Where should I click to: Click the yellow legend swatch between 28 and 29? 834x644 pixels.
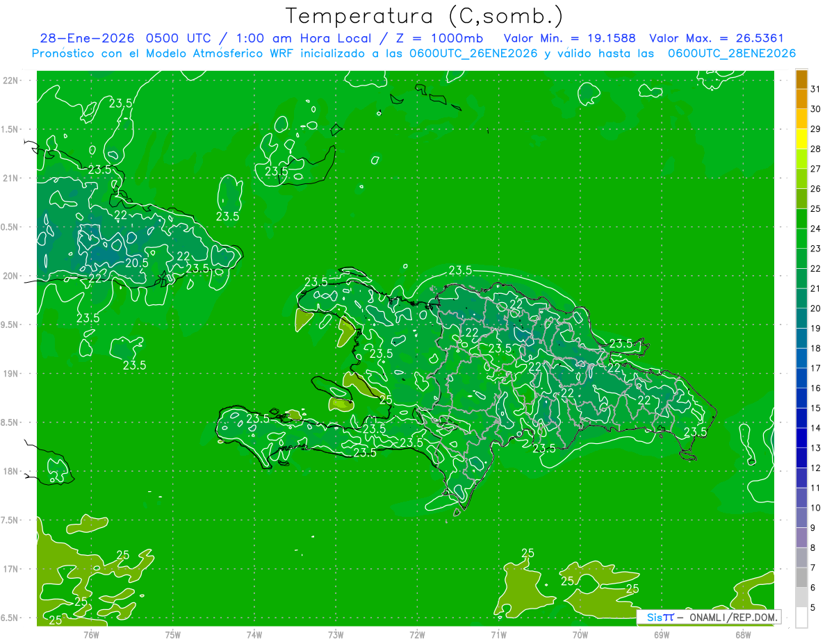[801, 139]
